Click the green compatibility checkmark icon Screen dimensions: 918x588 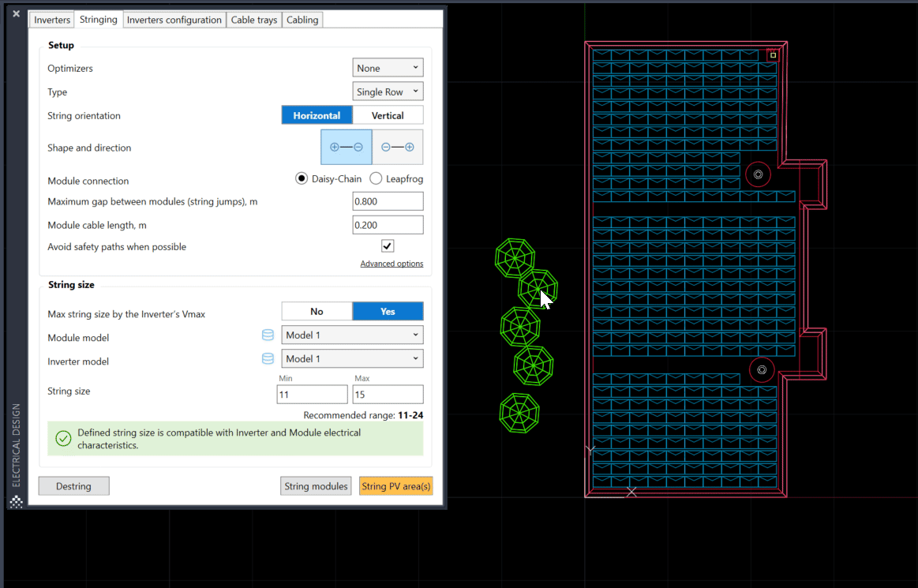pyautogui.click(x=63, y=438)
